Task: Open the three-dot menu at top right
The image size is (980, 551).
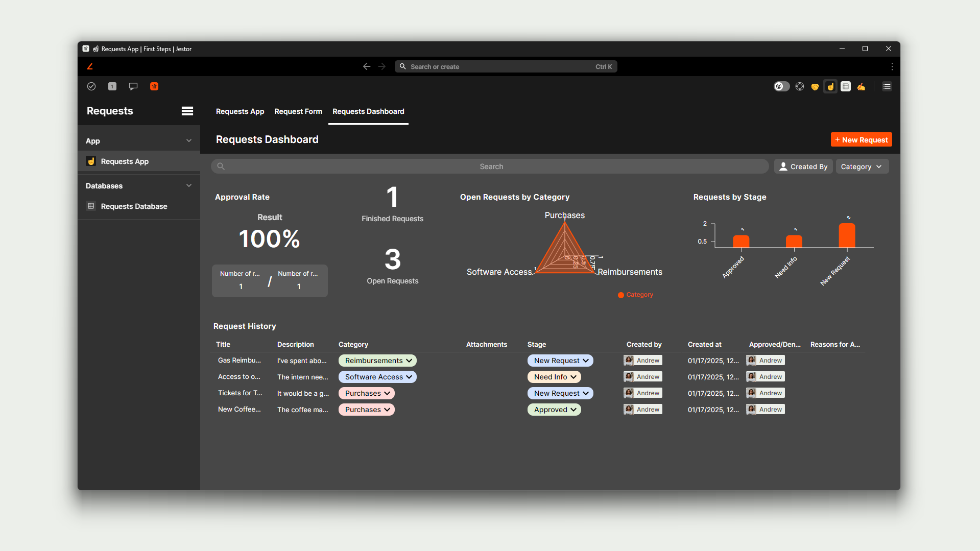Action: click(892, 66)
